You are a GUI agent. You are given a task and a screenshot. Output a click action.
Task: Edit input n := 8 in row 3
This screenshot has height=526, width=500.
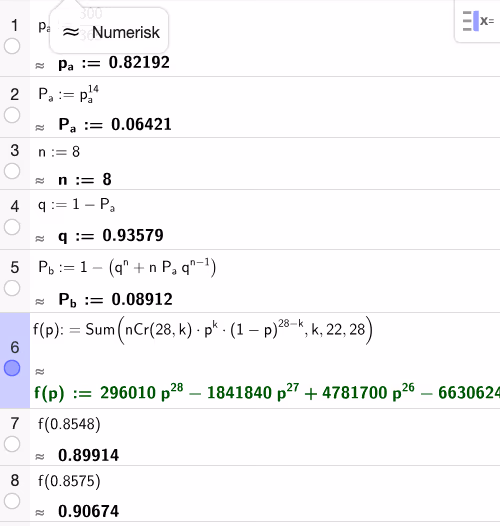coord(59,152)
